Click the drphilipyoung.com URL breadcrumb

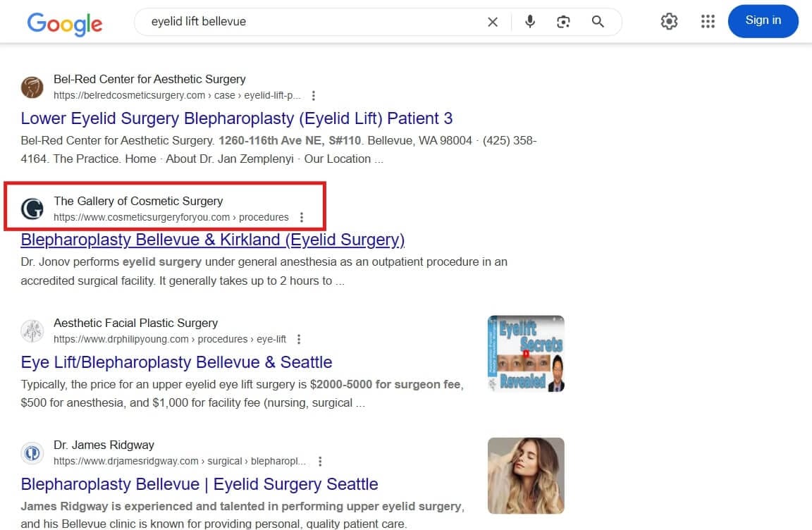[x=170, y=340]
